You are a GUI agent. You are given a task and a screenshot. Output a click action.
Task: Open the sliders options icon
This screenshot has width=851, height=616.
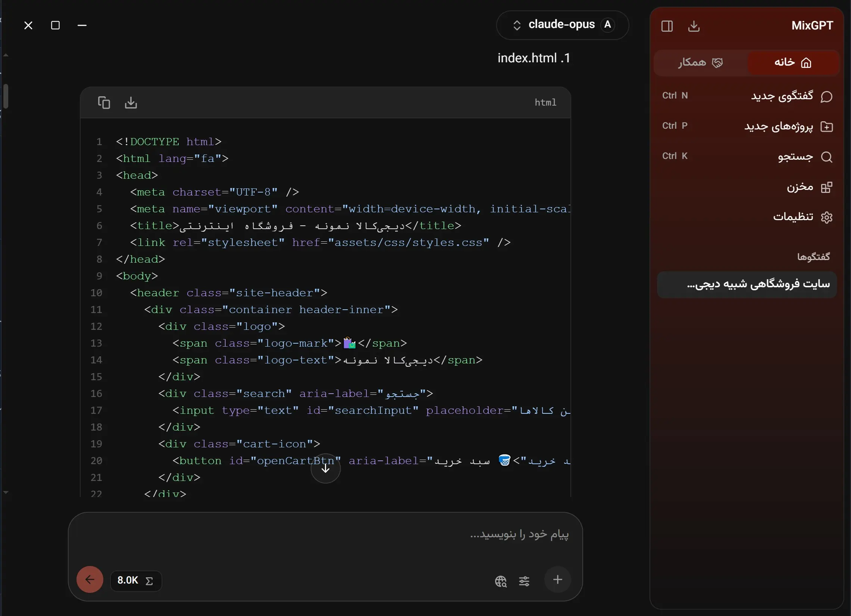pos(524,581)
